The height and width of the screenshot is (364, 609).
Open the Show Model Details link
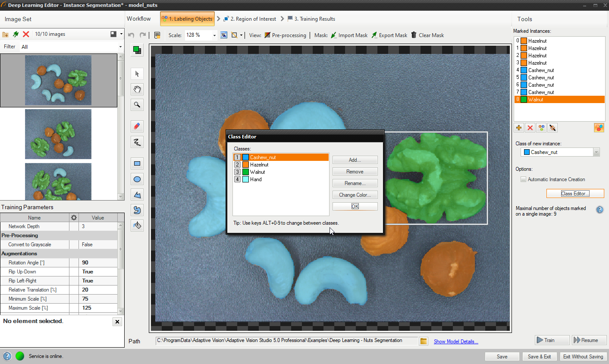(x=455, y=342)
